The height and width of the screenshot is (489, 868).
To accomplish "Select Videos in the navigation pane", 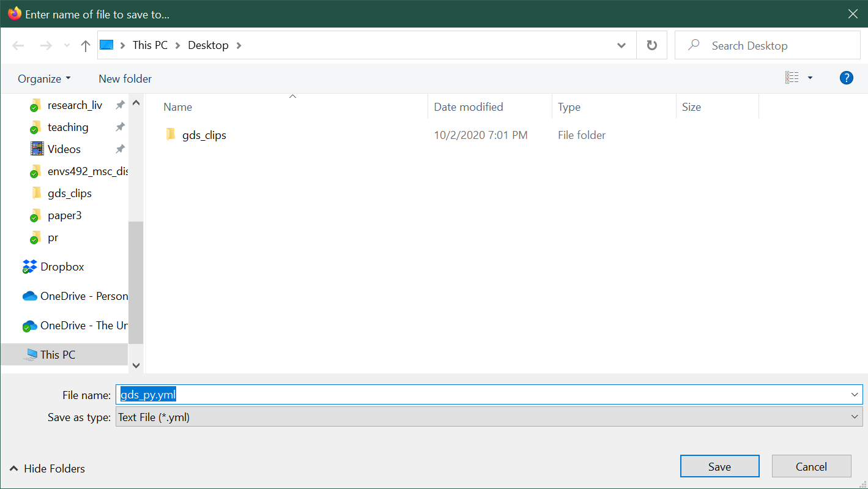I will pyautogui.click(x=64, y=149).
